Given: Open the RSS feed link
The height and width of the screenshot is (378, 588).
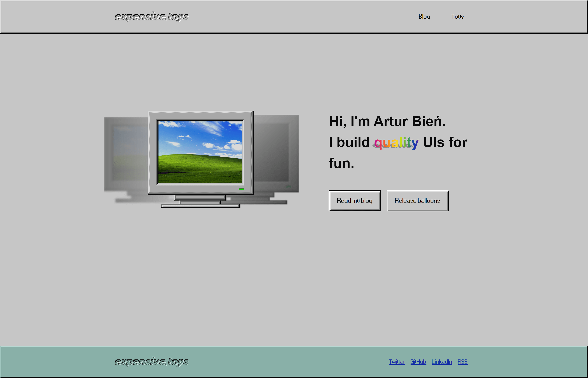Looking at the screenshot, I should (x=462, y=362).
